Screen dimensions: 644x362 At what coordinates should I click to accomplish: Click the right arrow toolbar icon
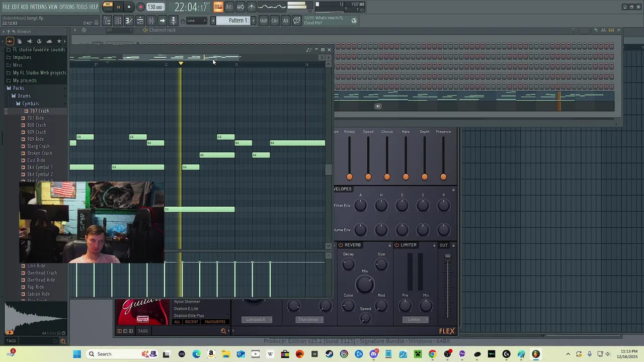point(162,21)
